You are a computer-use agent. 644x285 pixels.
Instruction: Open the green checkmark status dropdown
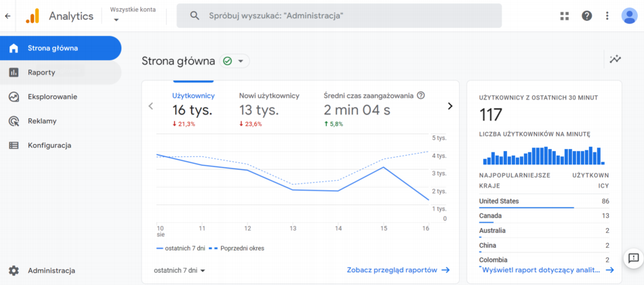pyautogui.click(x=234, y=61)
